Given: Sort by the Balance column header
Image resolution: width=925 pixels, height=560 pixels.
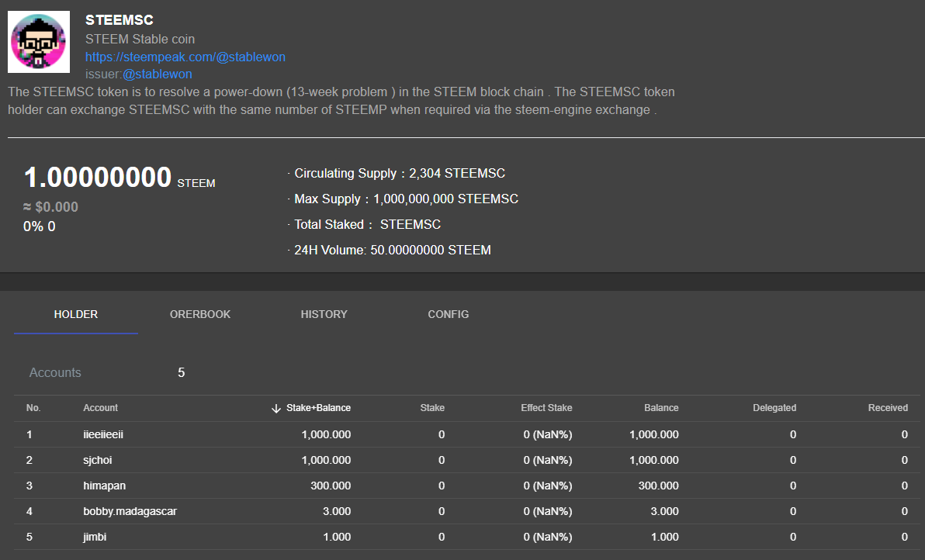Looking at the screenshot, I should (x=661, y=408).
